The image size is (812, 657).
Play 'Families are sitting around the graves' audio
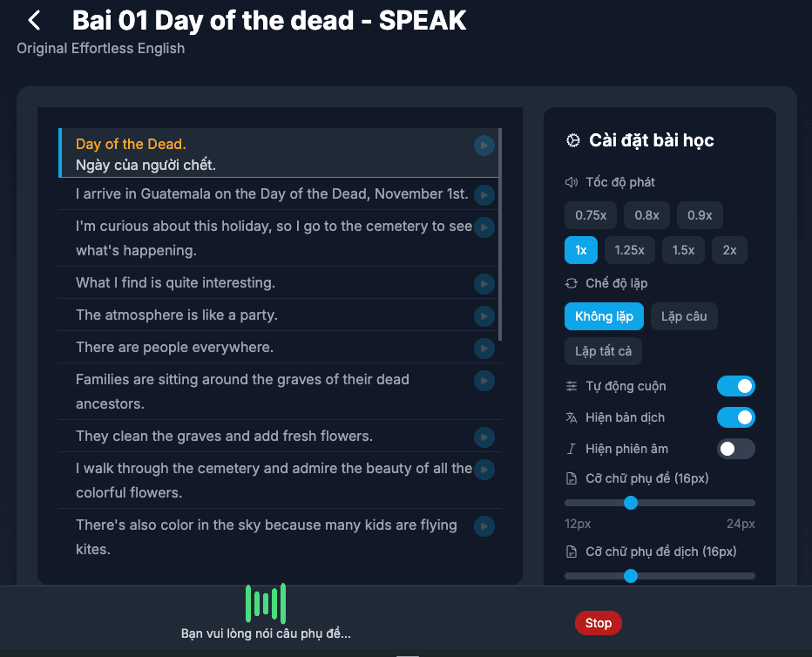tap(484, 381)
